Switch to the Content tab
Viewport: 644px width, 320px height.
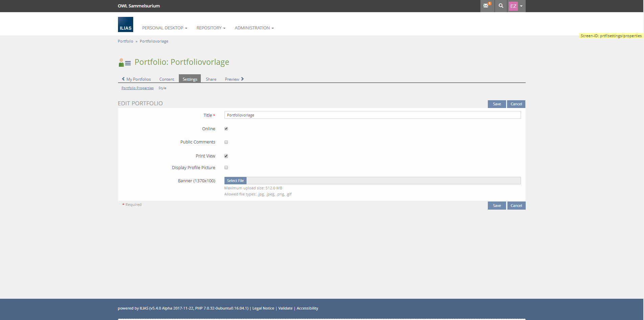point(167,79)
